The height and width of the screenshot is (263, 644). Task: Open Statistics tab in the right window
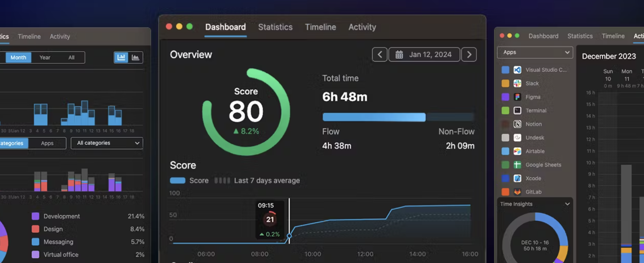pos(580,36)
